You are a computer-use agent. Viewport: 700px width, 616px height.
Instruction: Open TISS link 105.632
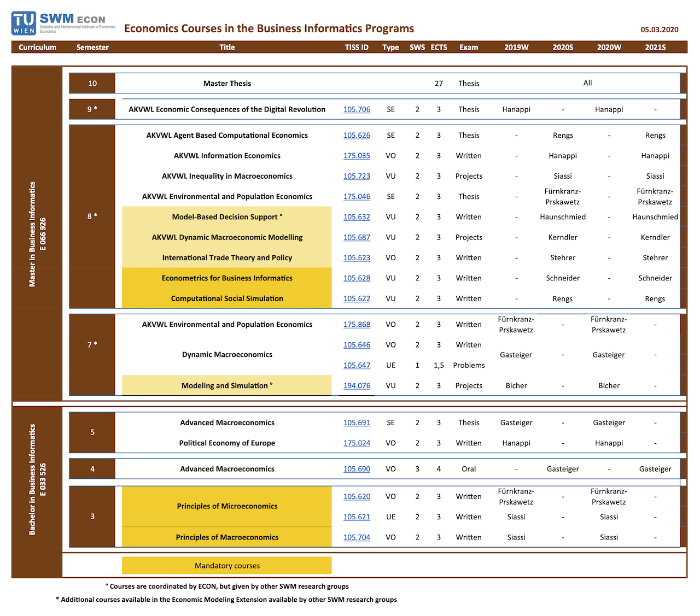pyautogui.click(x=357, y=217)
